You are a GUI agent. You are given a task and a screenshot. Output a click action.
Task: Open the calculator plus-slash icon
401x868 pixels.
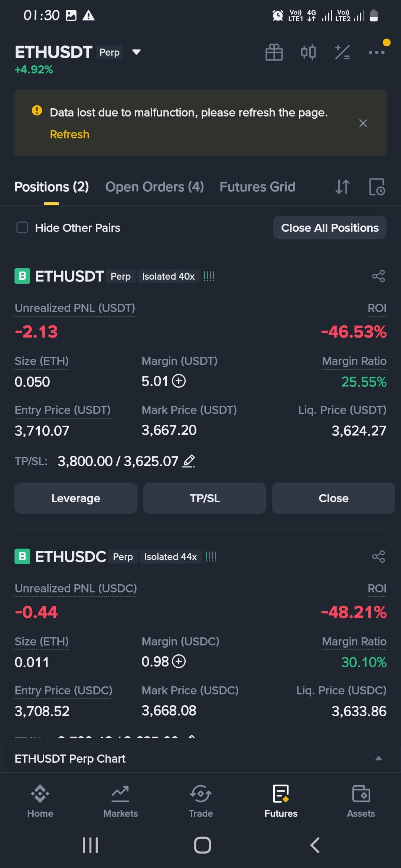tap(342, 52)
